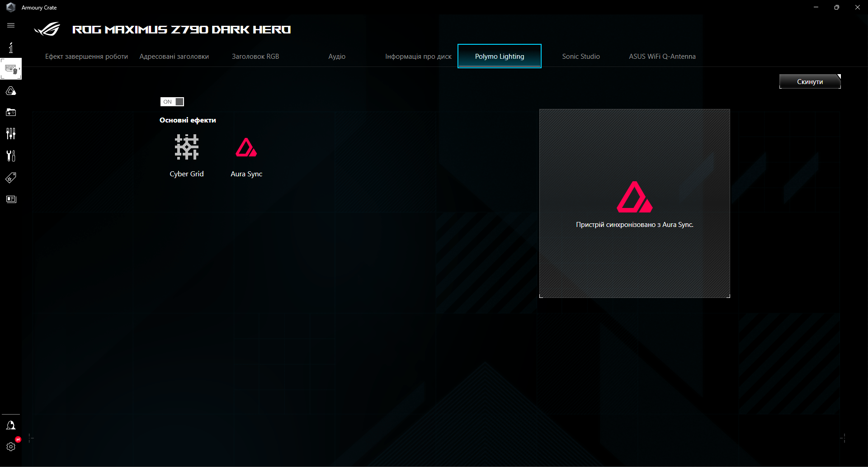Image resolution: width=868 pixels, height=467 pixels.
Task: Open the News feed icon in sidebar
Action: coord(11,199)
